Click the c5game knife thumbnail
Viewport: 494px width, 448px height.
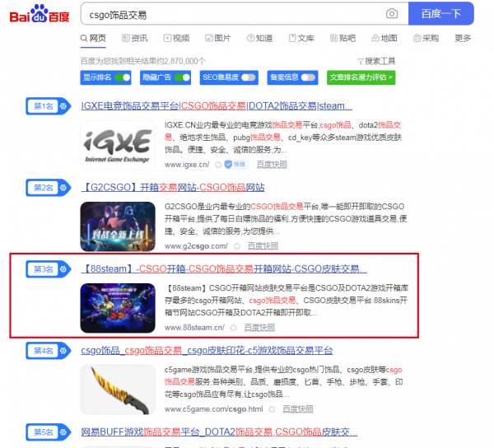point(118,390)
